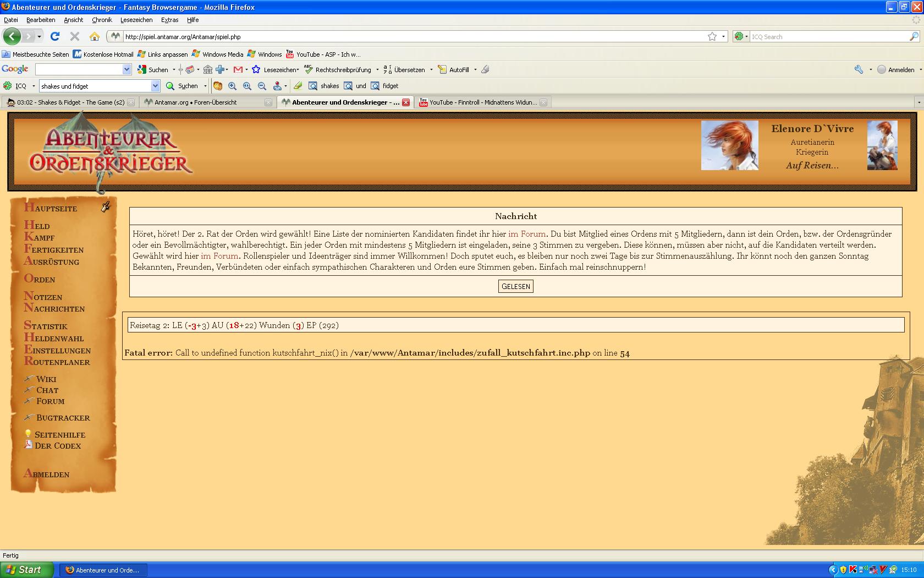The height and width of the screenshot is (578, 924).
Task: Click the wrench settings icon in Google toolbar
Action: 859,70
